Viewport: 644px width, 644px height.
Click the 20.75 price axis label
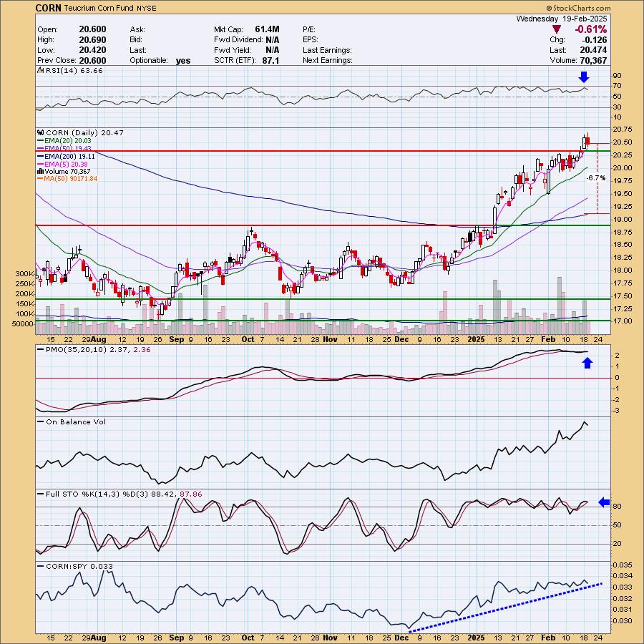[623, 129]
